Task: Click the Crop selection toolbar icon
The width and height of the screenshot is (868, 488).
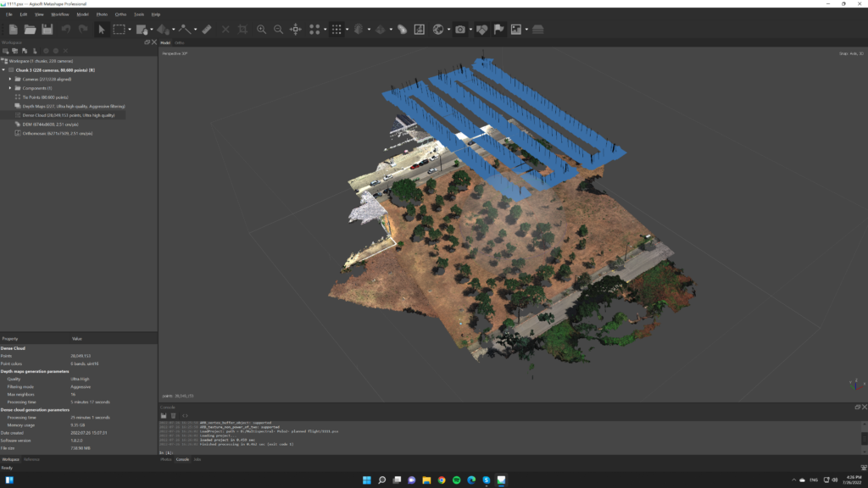Action: pos(243,30)
